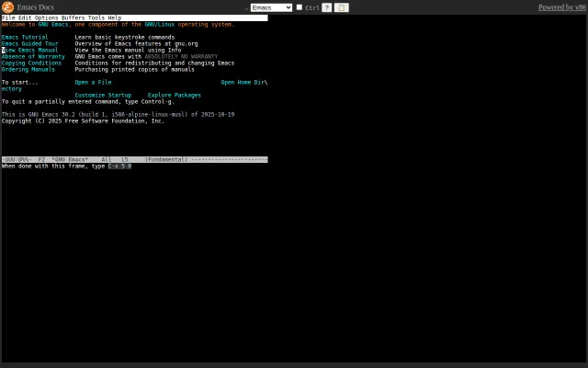This screenshot has width=588, height=368.
Task: Click the C-x 5 0 key hint
Action: click(119, 166)
